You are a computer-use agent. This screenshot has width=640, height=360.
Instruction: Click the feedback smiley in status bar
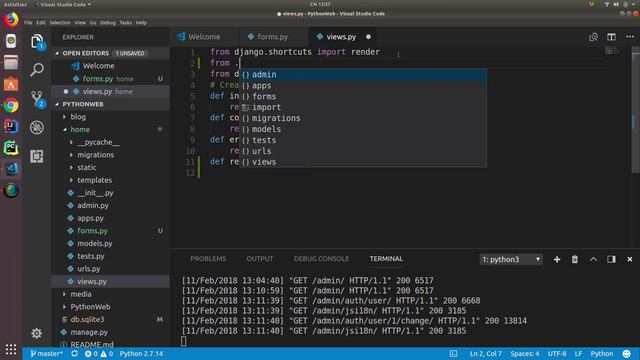[x=627, y=353]
